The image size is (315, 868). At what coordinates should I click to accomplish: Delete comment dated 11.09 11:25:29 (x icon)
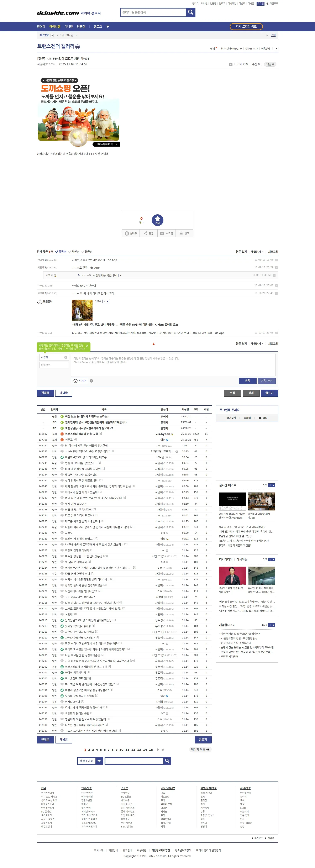(276, 268)
